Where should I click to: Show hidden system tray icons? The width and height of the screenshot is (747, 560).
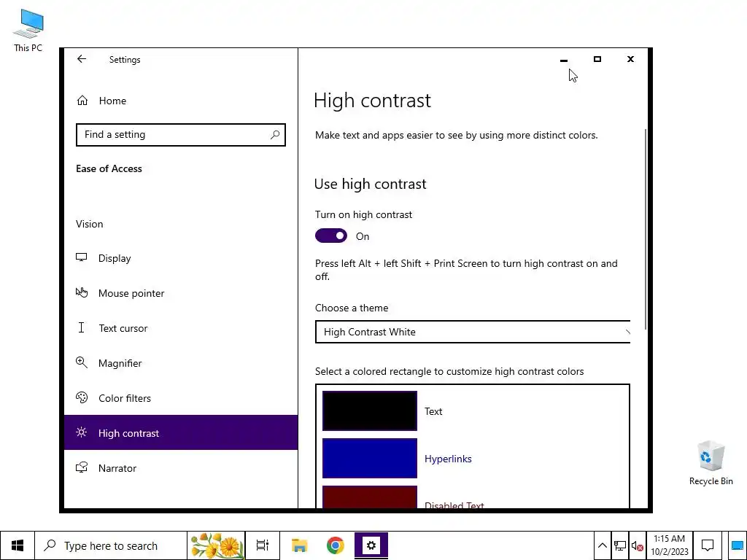602,545
